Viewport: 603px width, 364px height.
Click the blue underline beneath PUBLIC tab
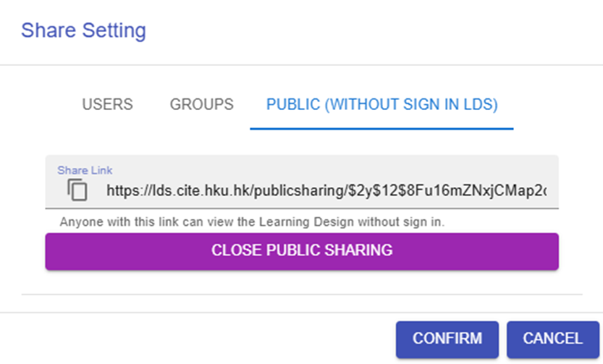click(x=381, y=128)
